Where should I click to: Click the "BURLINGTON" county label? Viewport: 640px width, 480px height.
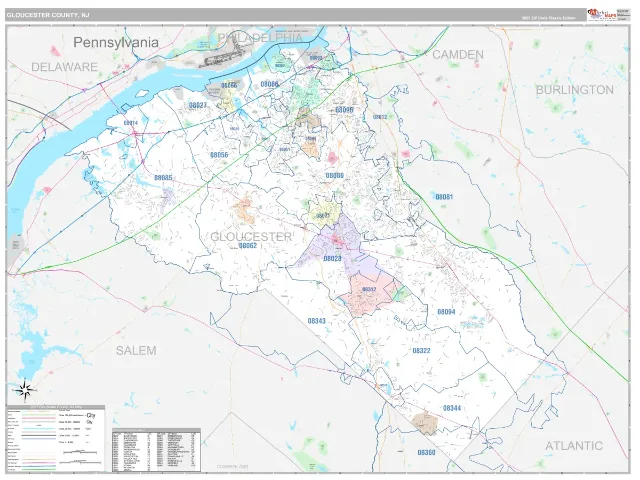pyautogui.click(x=575, y=90)
